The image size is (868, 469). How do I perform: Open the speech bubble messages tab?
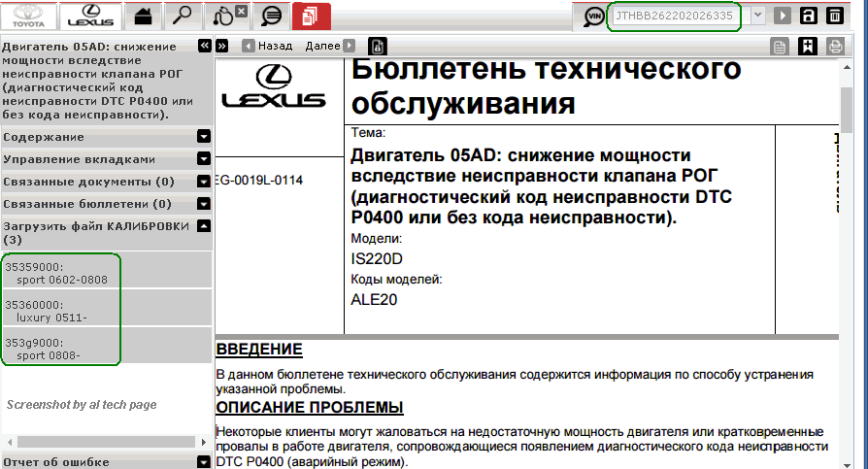(273, 16)
